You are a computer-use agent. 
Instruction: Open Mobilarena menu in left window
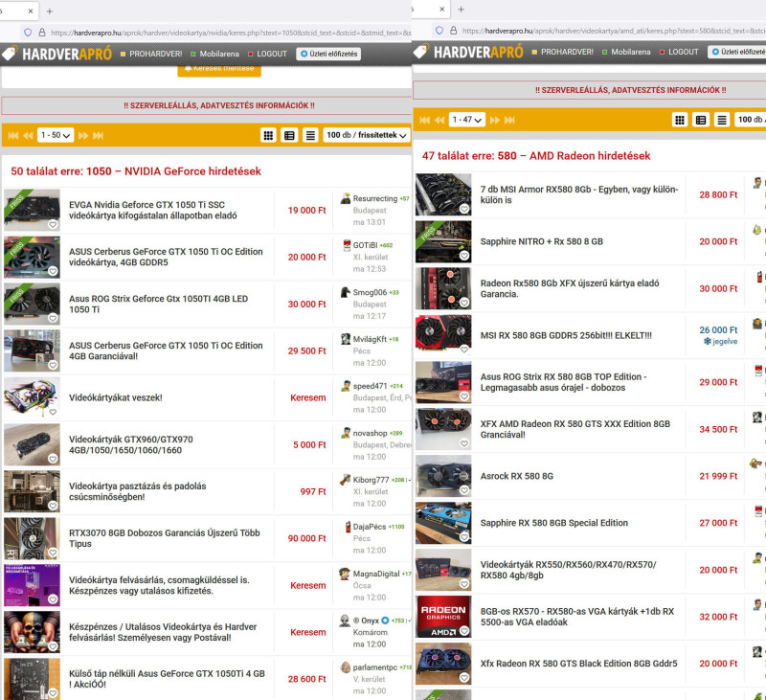tap(214, 54)
